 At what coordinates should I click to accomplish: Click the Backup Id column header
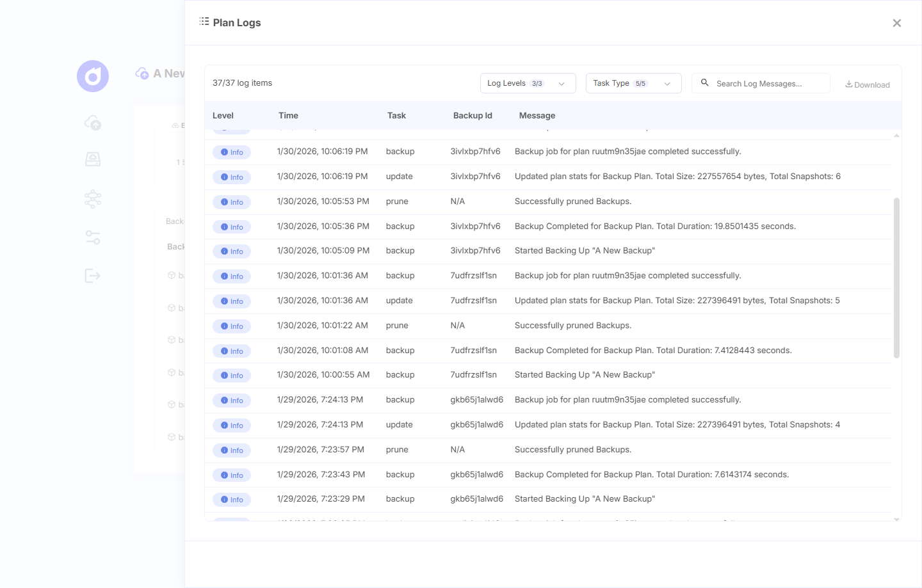pos(473,116)
